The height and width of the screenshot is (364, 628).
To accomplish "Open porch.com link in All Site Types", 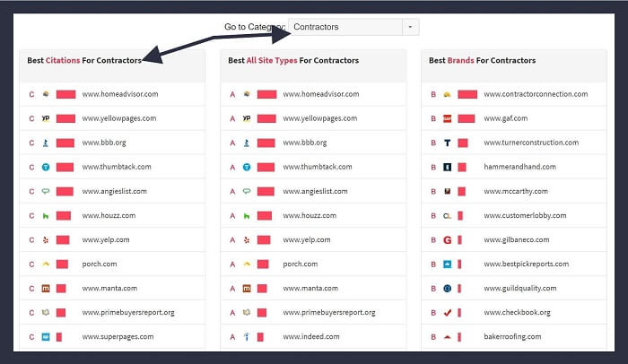I will 300,264.
